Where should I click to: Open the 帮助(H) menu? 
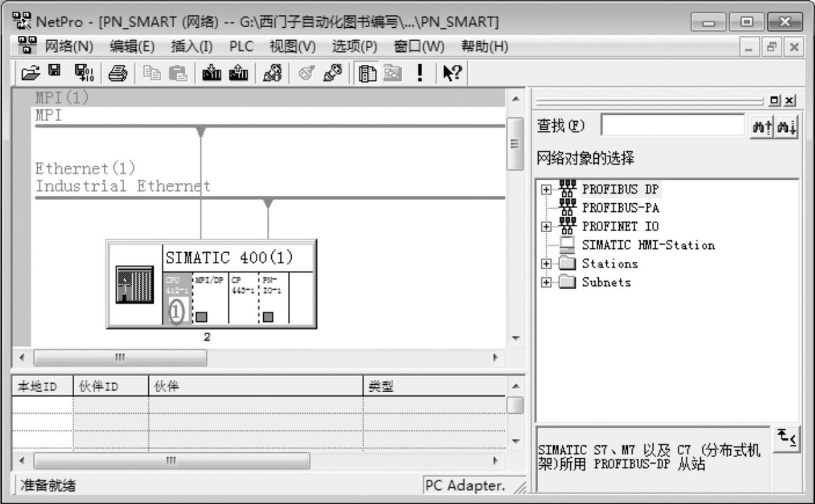[484, 47]
